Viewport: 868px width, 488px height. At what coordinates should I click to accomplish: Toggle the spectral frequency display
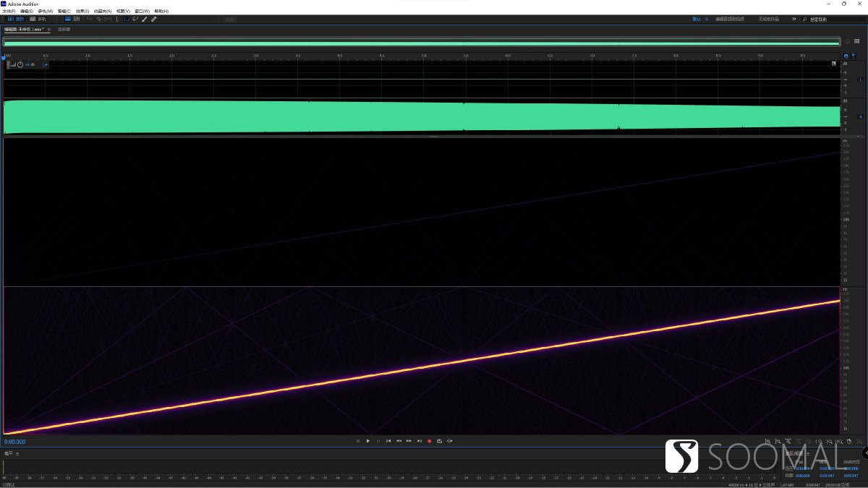tap(68, 19)
